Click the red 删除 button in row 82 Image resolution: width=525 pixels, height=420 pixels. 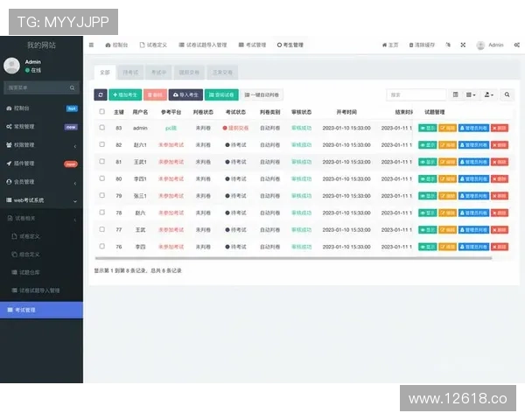(x=500, y=144)
